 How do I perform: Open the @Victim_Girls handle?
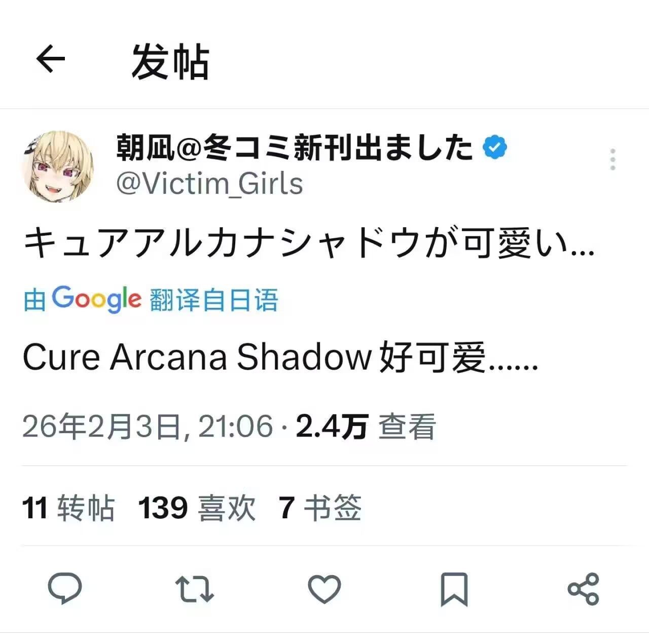point(209,184)
